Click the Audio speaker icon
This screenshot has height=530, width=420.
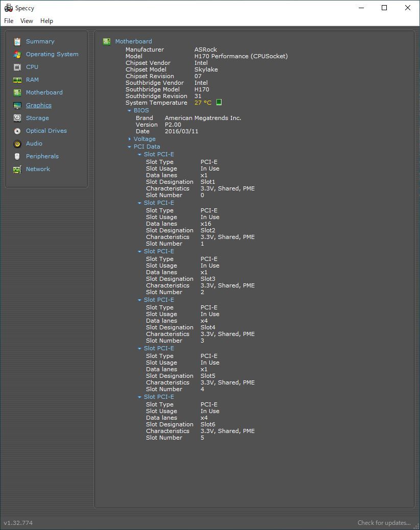click(x=17, y=144)
